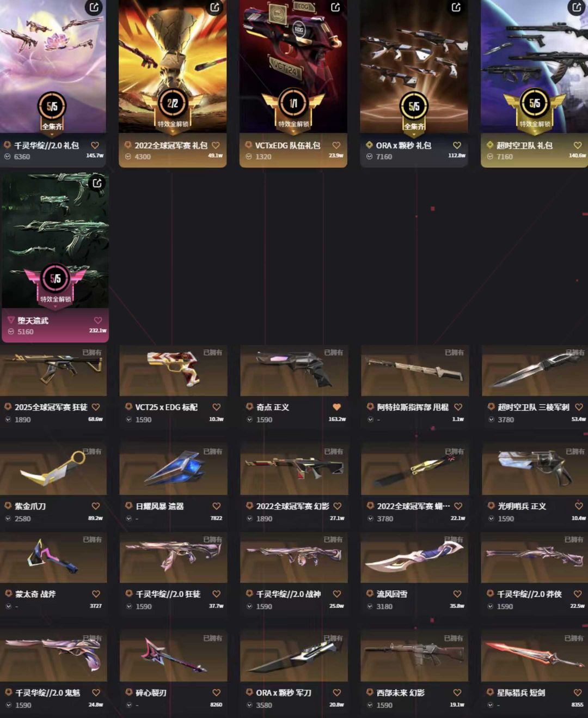
Task: Share the ORA x 颗秒 礼包 card
Action: [x=456, y=7]
